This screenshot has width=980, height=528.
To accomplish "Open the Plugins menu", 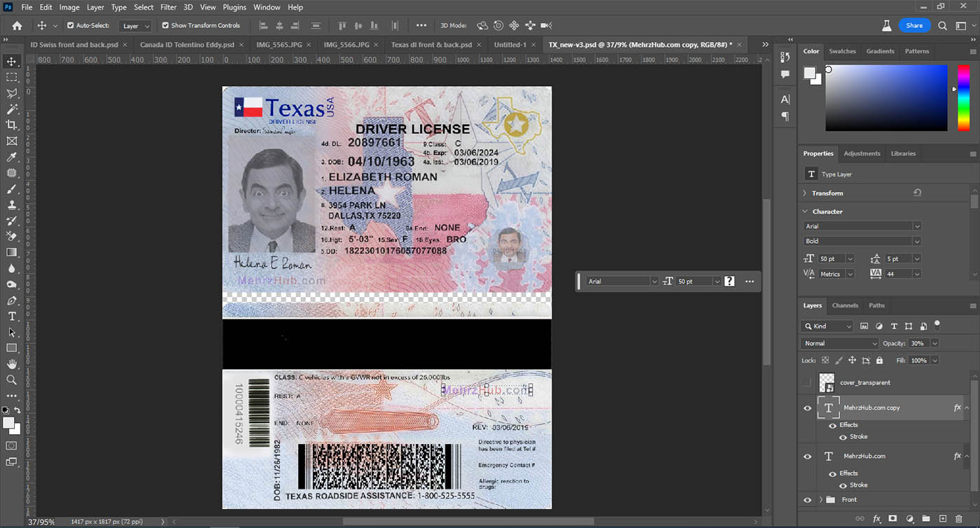I will [234, 7].
